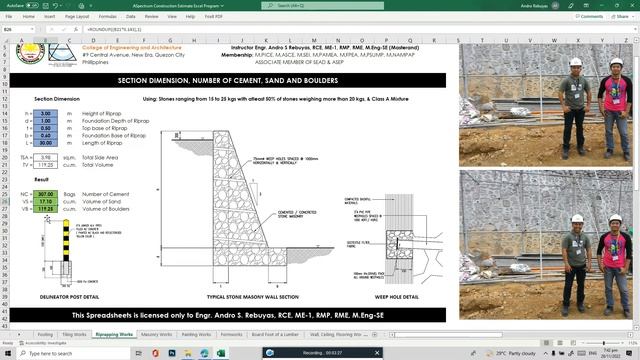Click the touch/mouse mode icon in quick access toolbar
The height and width of the screenshot is (360, 640).
tap(81, 6)
